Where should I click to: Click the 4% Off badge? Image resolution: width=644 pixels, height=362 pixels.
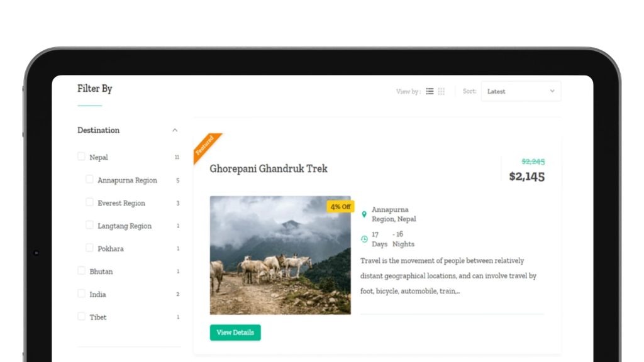[340, 207]
